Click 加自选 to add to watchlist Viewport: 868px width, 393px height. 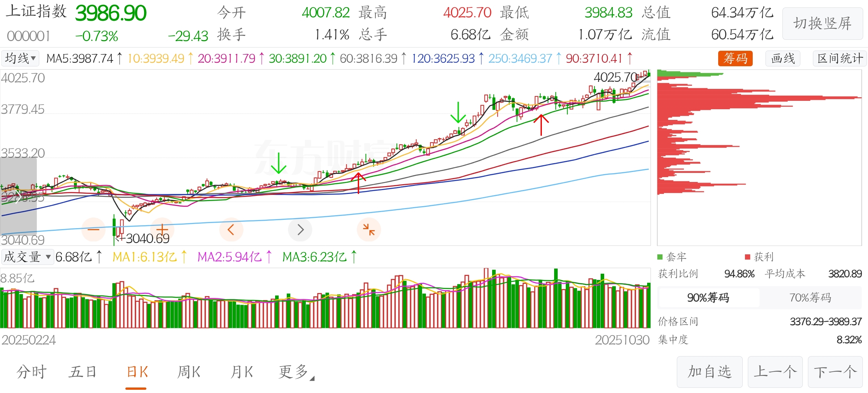point(709,372)
